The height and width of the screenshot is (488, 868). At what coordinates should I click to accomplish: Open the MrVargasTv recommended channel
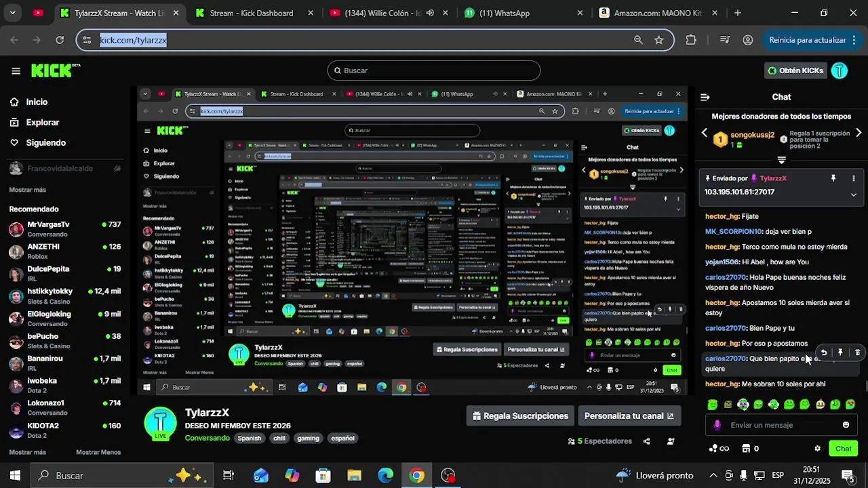pyautogui.click(x=64, y=229)
